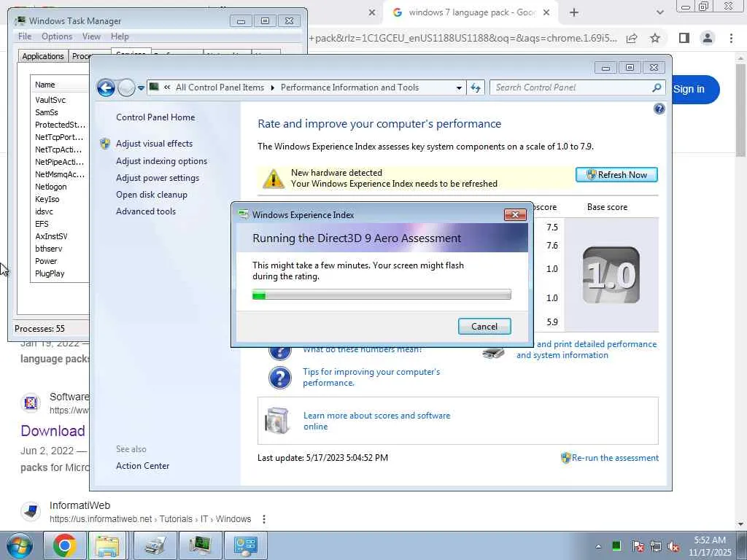Expand the Chrome tab search chevron
Viewport: 747px width, 560px height.
click(659, 13)
